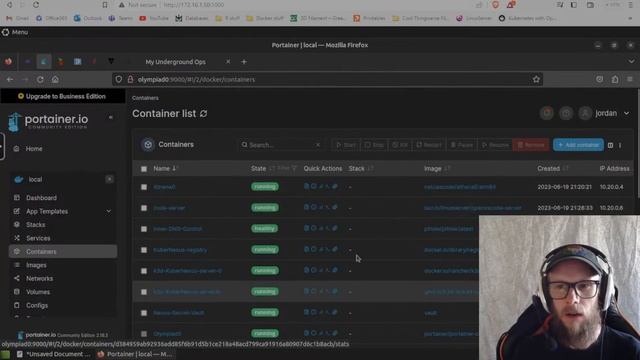Open the red notifications icon beside jordan
The height and width of the screenshot is (360, 640).
pyautogui.click(x=547, y=113)
